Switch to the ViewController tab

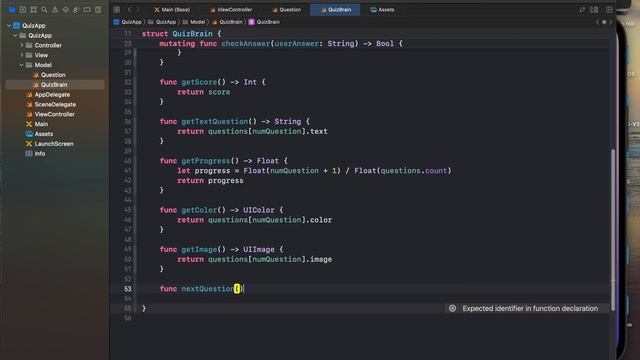231,9
